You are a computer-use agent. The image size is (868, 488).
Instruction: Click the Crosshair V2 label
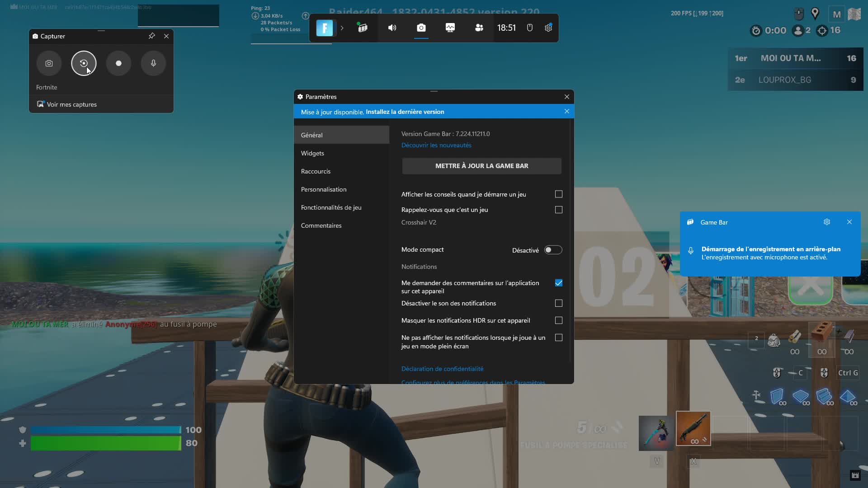tap(419, 222)
